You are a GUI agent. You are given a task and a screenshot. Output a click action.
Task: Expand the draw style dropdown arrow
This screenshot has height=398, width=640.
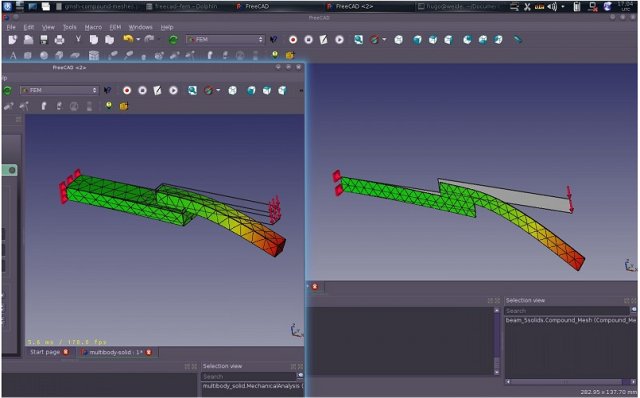coord(384,40)
